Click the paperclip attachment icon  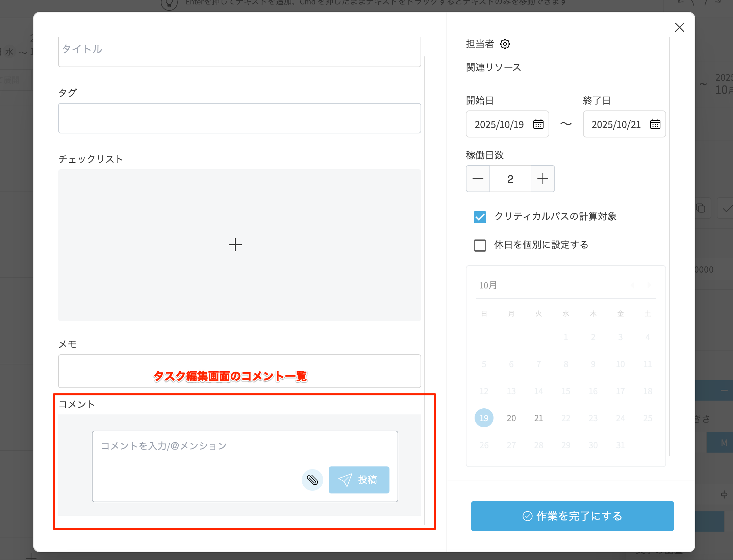click(312, 480)
